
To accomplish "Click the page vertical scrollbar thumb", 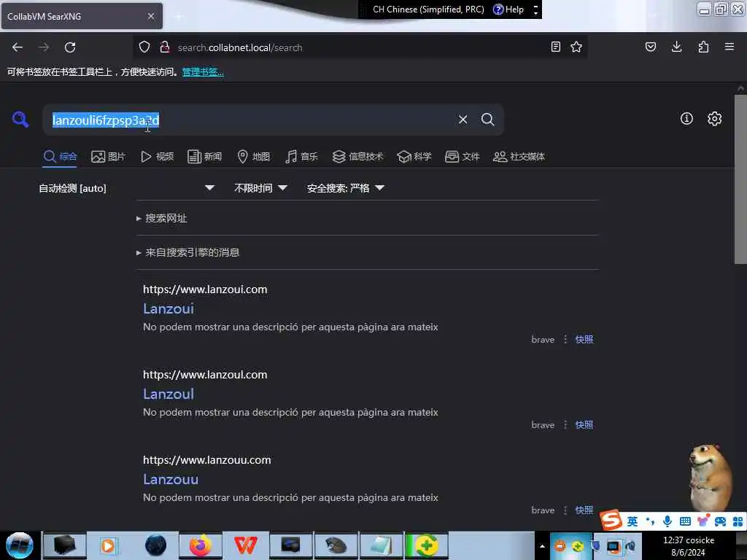I will (x=740, y=179).
